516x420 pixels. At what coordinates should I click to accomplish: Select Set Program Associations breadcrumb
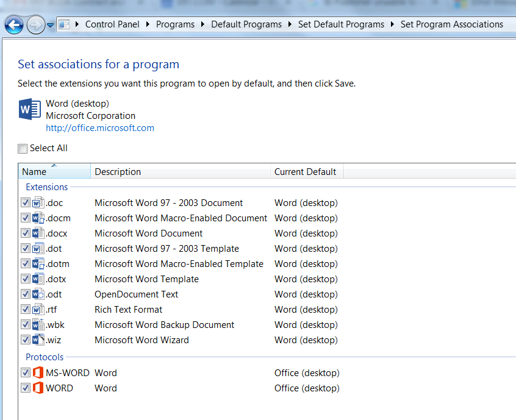click(452, 24)
